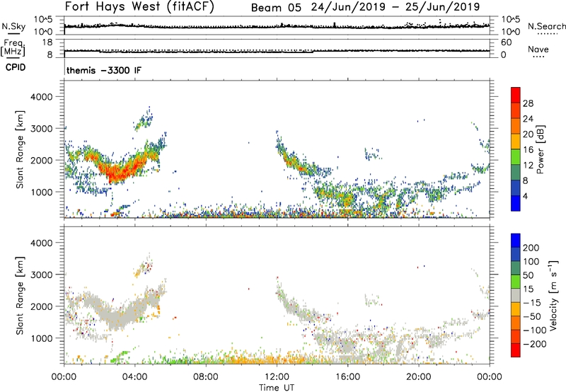Click the red bottom segment of velocity colorbar
Screen dimensions: 566x392
[x=516, y=350]
